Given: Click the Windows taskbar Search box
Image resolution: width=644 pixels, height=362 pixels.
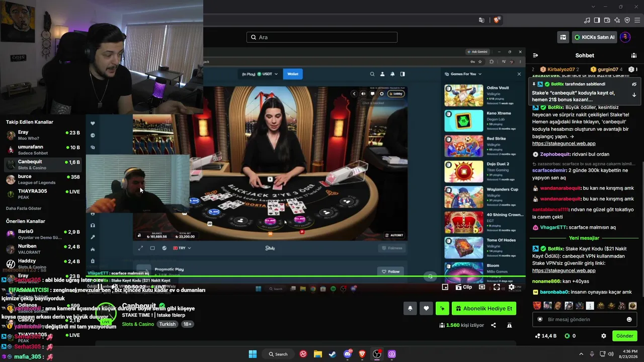Looking at the screenshot, I should point(278,354).
